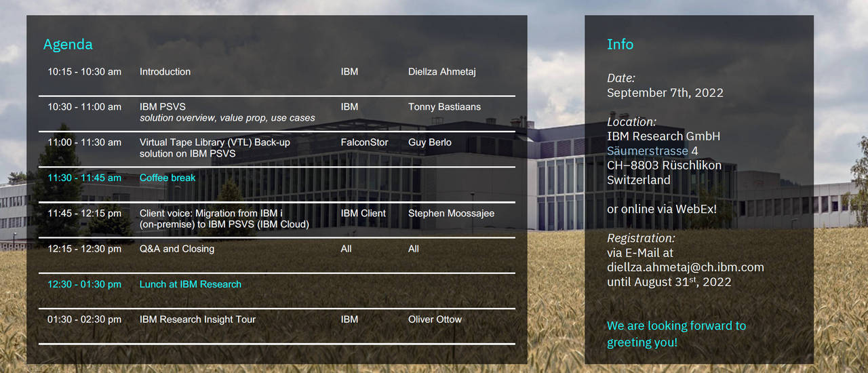Click the Coffee break entry
Viewport: 868px width, 373px height.
coord(167,178)
